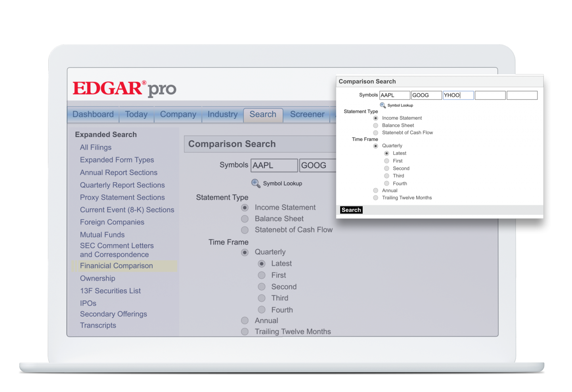Open the Dashboard tab

tap(93, 115)
